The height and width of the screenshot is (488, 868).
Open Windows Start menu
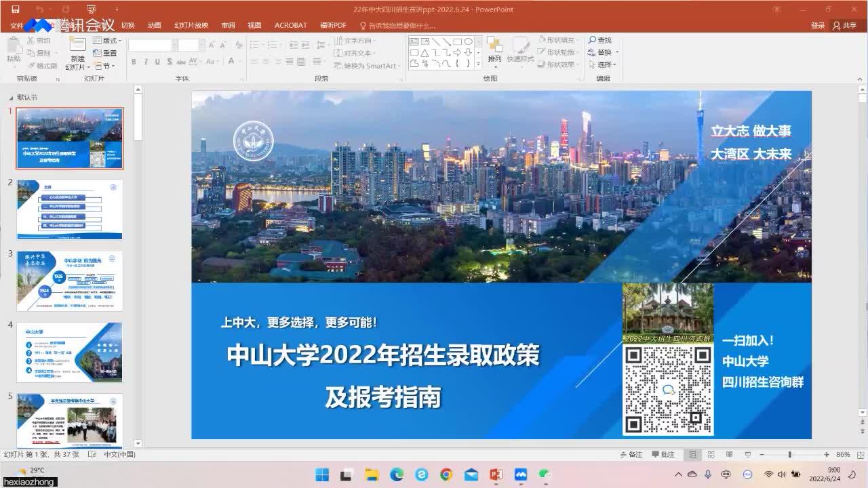click(322, 474)
